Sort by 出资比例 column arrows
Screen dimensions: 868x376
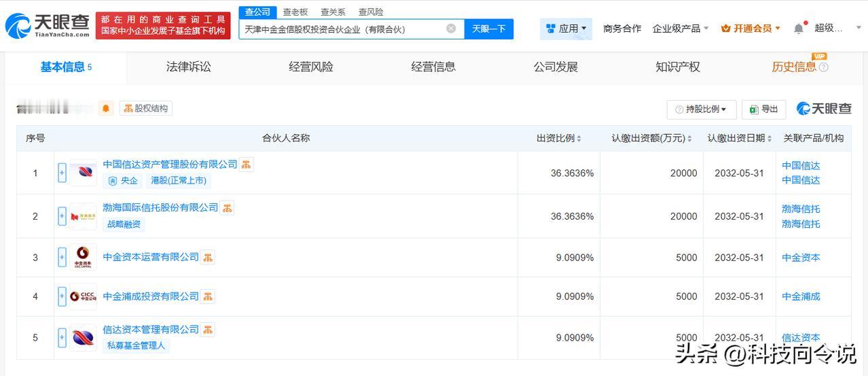click(x=579, y=138)
